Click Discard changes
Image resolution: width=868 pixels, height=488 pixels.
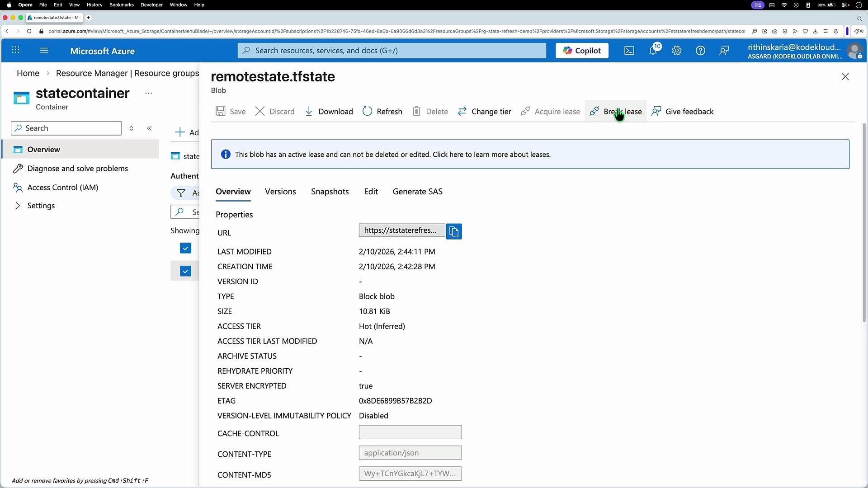click(275, 111)
